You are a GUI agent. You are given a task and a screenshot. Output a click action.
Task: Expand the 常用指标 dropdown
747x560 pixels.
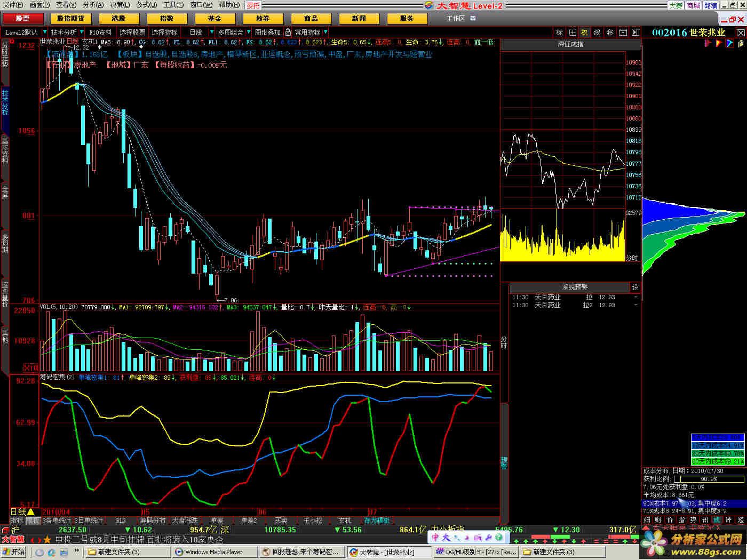pos(325,33)
